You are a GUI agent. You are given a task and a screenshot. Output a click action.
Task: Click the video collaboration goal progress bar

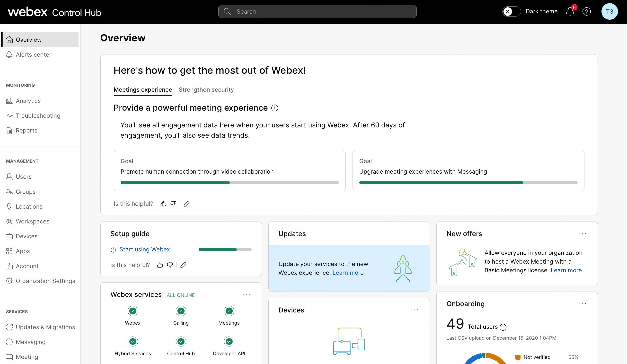[x=230, y=183]
